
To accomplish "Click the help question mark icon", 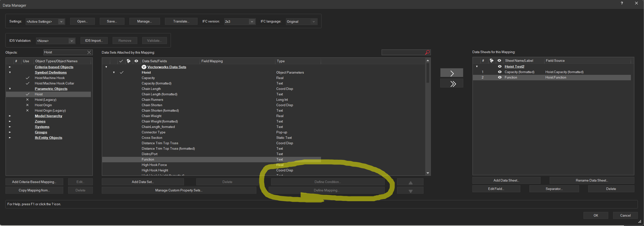I will [x=622, y=3].
